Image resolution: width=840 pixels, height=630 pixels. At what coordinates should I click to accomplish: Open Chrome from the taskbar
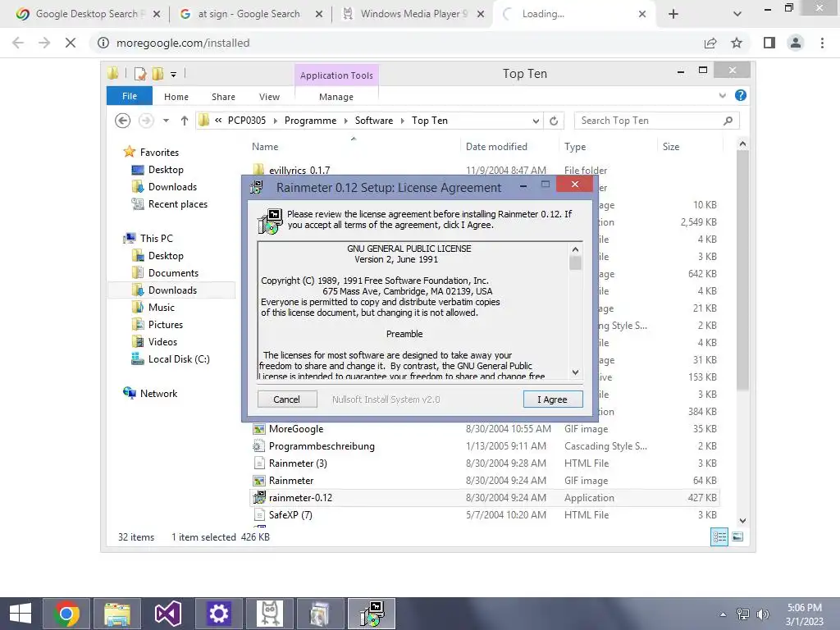pos(66,614)
